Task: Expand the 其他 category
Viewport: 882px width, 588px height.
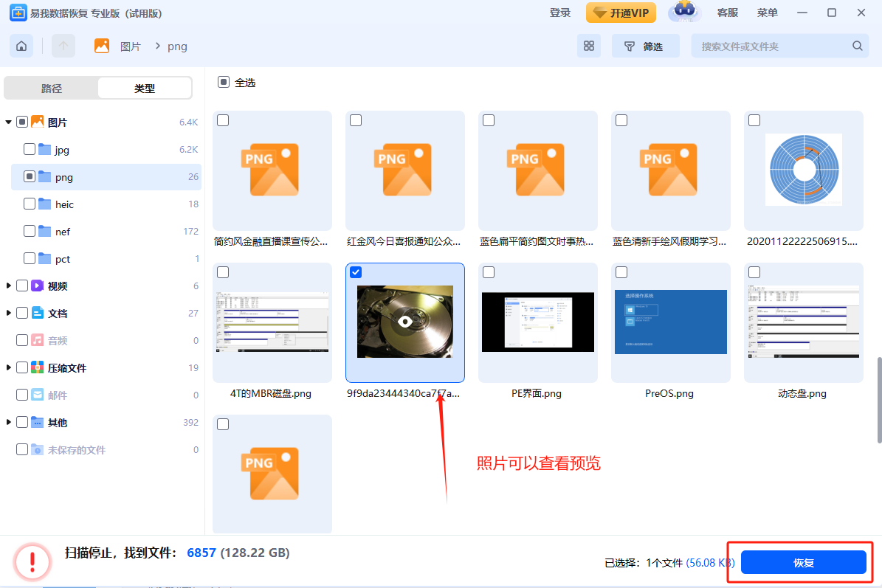Action: (8, 422)
